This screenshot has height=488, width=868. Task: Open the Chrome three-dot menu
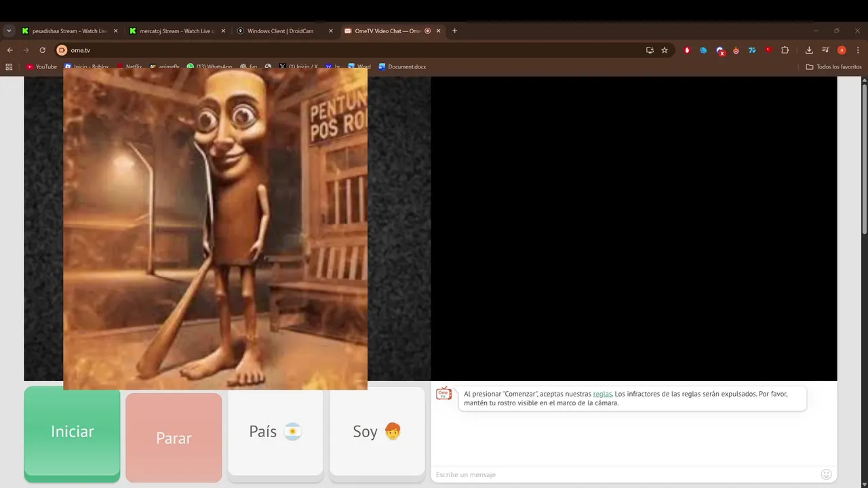858,50
